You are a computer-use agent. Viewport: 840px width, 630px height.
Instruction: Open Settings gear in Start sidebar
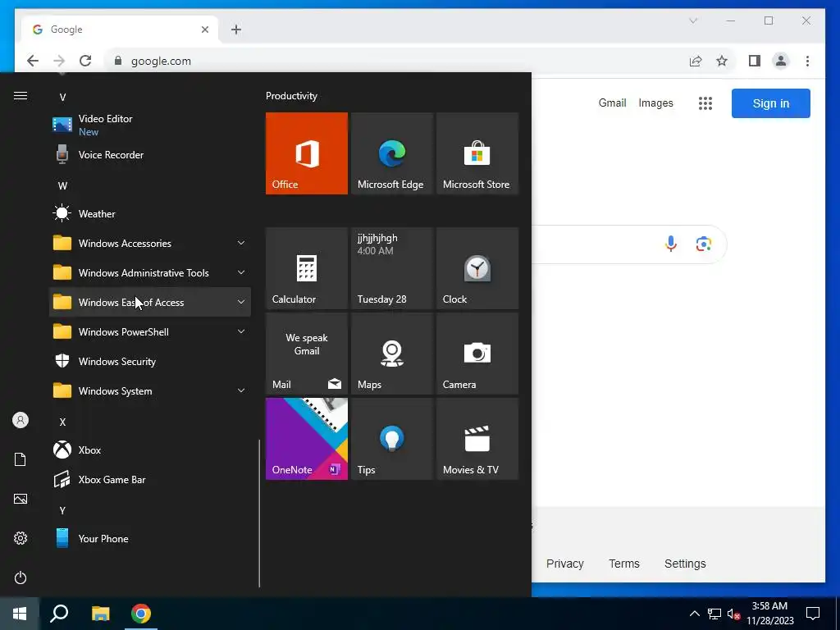(x=21, y=538)
